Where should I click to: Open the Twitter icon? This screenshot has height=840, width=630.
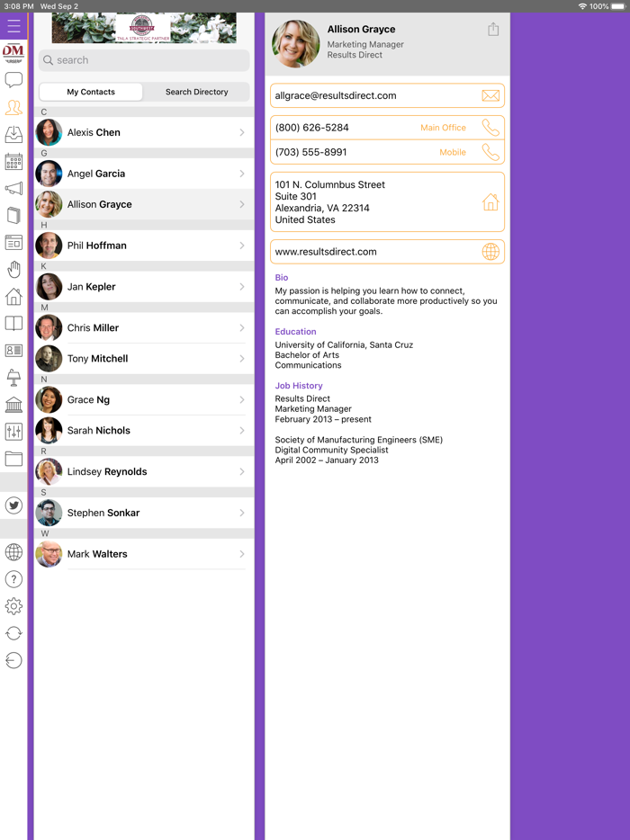click(13, 505)
